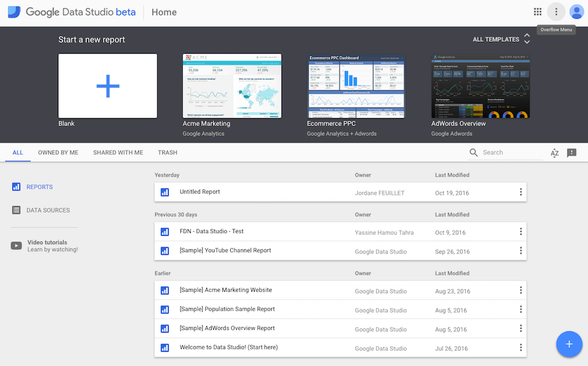Open the Overflow Menu in header

click(556, 12)
